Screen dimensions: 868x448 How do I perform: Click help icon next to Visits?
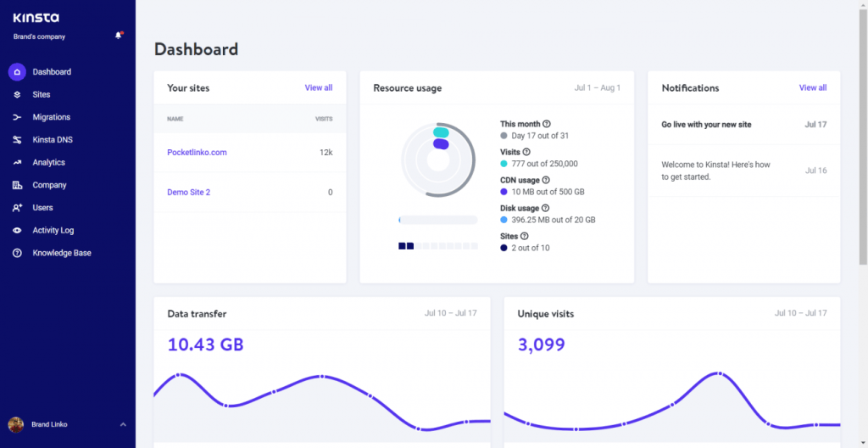point(526,151)
